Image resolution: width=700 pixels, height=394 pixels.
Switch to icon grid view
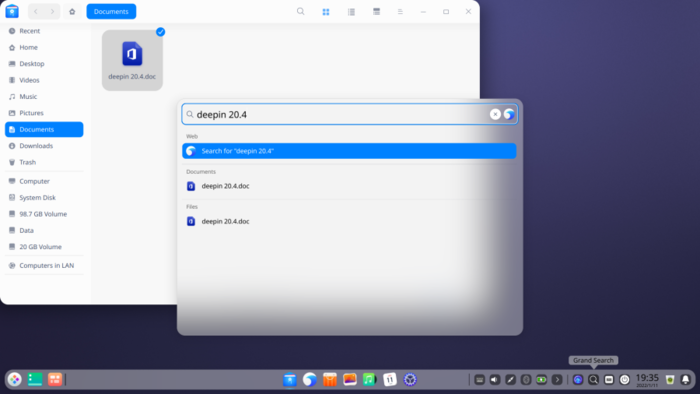click(x=326, y=12)
